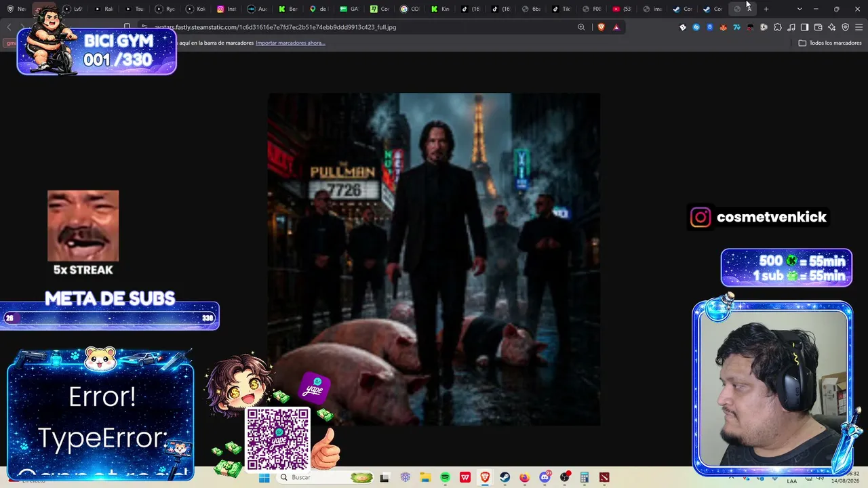Open File Explorer folder on taskbar
This screenshot has height=488, width=868.
(425, 477)
